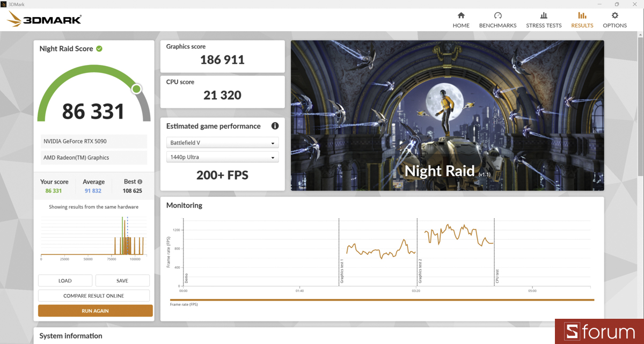Click AMD Radeon(TM) Graphics entry
This screenshot has height=344, width=644.
pos(94,158)
